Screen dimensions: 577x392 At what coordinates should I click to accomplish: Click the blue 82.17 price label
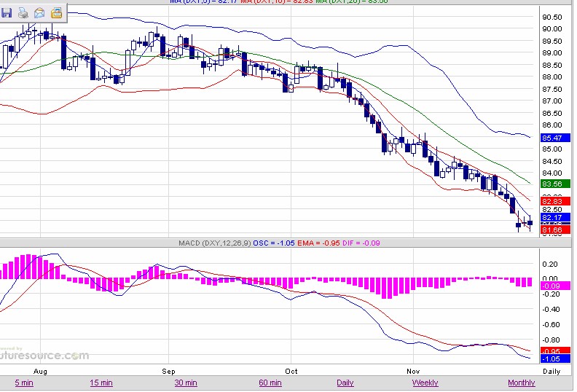click(552, 217)
